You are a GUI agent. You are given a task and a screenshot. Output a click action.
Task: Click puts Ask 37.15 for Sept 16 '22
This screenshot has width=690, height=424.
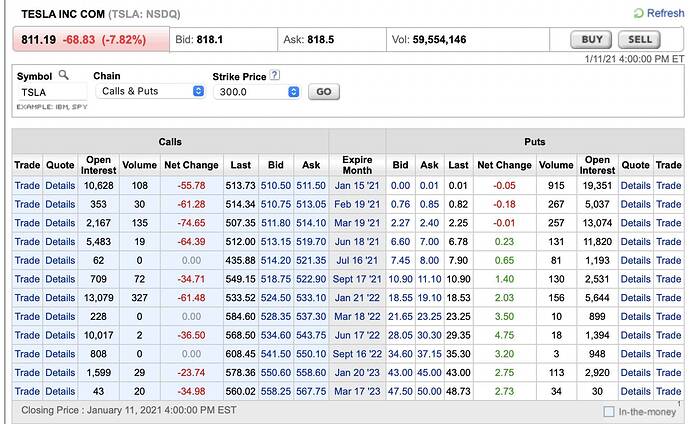point(429,354)
